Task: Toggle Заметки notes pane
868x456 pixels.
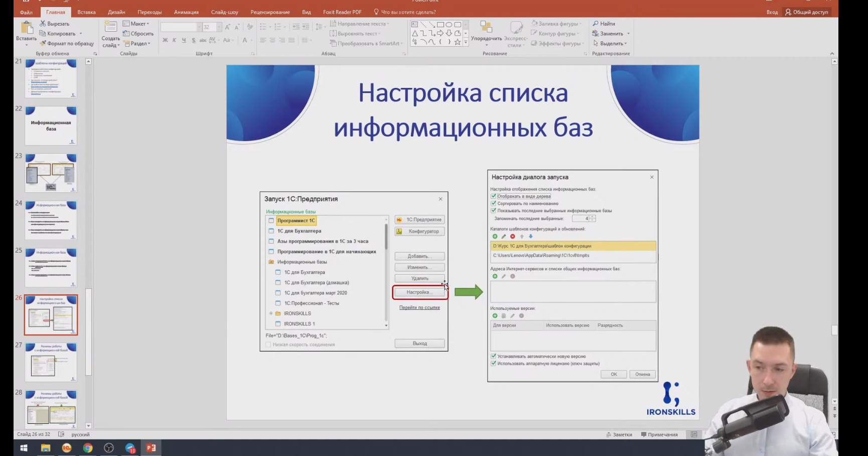Action: 619,434
